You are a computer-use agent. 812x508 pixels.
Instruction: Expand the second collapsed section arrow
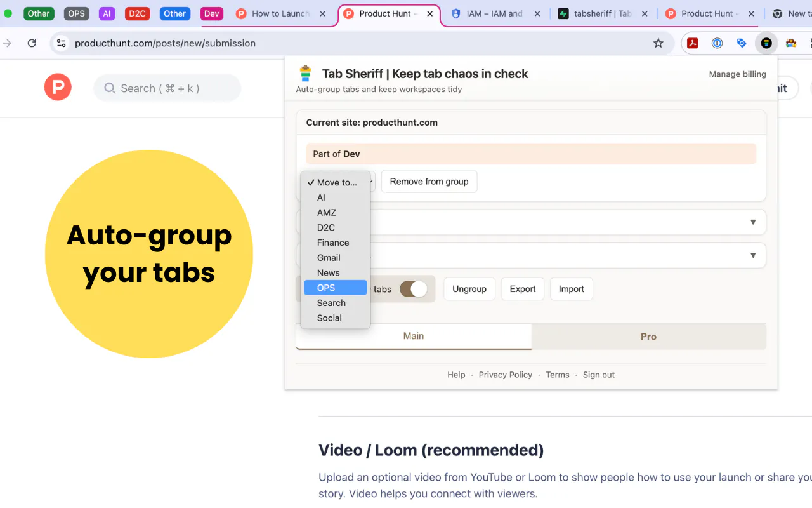pos(753,255)
